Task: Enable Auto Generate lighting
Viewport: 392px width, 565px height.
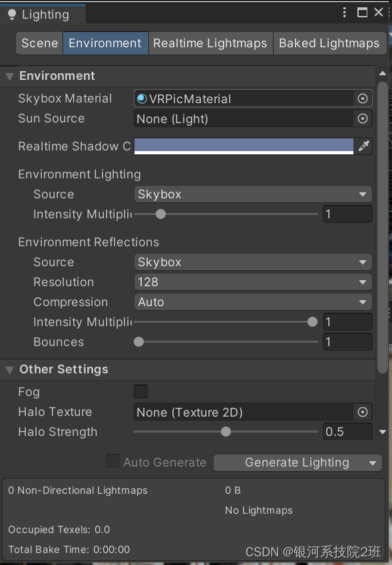Action: click(x=112, y=461)
